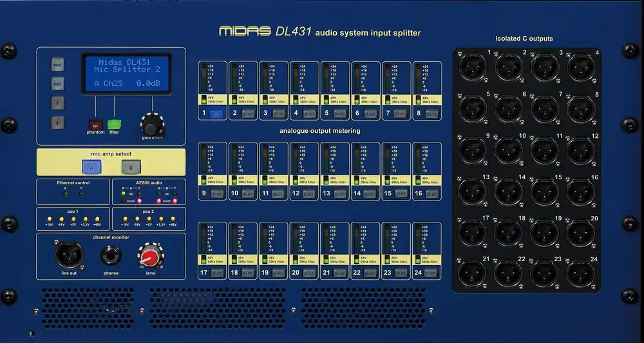The image size is (644, 343).
Task: Click the MENU button beside the LCD
Action: (57, 64)
